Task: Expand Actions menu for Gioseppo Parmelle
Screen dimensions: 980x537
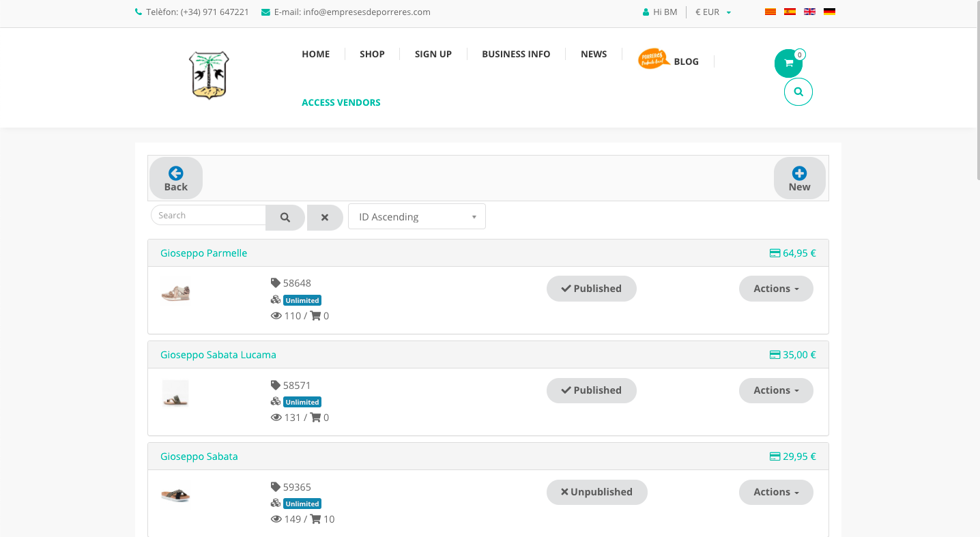Action: pyautogui.click(x=776, y=289)
